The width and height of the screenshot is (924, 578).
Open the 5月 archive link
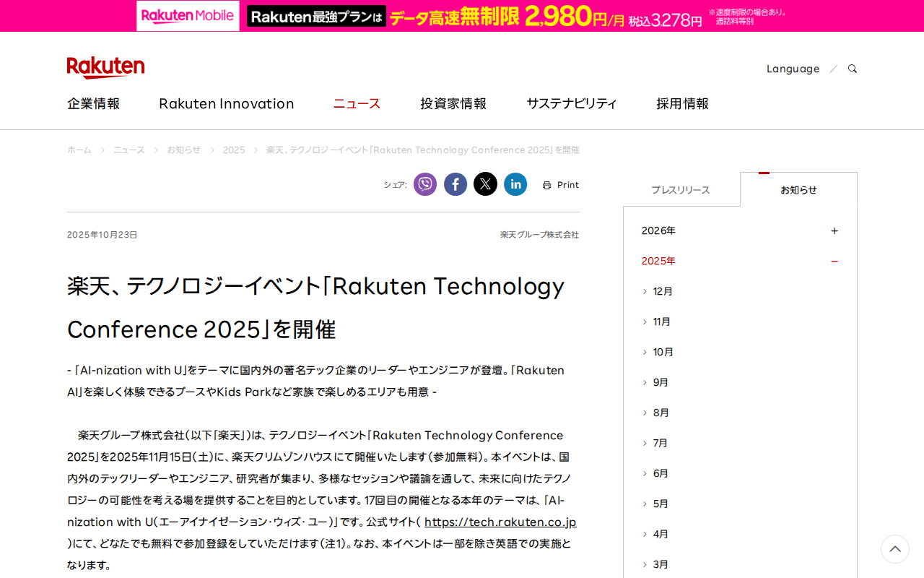pyautogui.click(x=661, y=504)
